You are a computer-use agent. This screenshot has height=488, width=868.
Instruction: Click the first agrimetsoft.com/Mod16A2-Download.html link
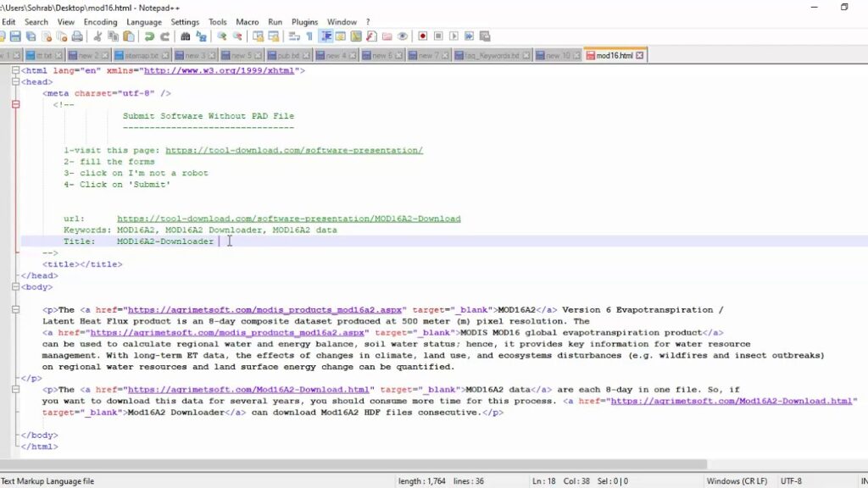248,390
